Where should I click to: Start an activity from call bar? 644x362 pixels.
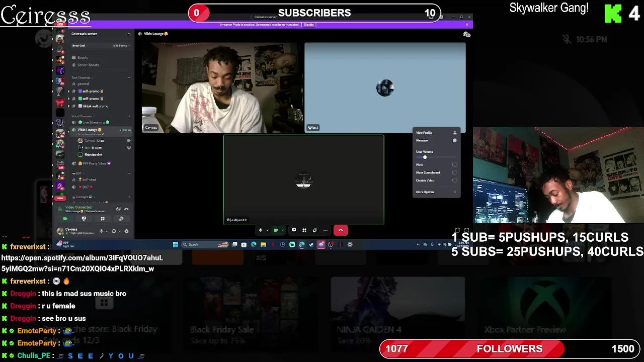point(304,230)
